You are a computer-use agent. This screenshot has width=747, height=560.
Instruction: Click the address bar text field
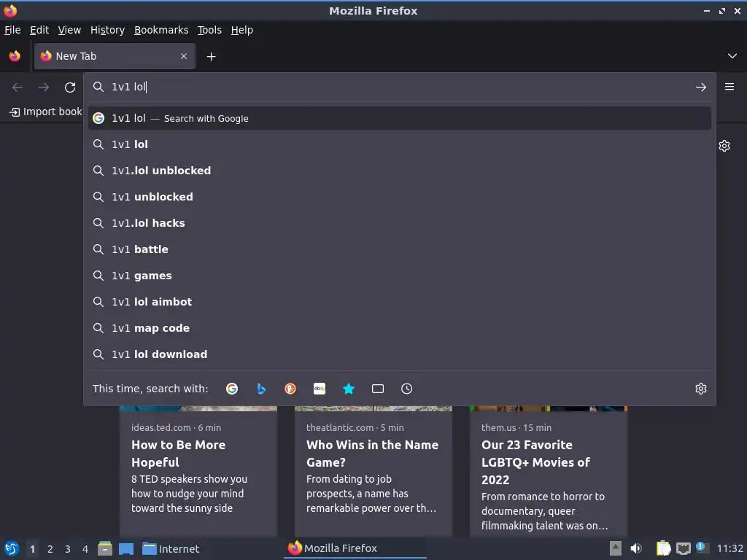tap(400, 87)
